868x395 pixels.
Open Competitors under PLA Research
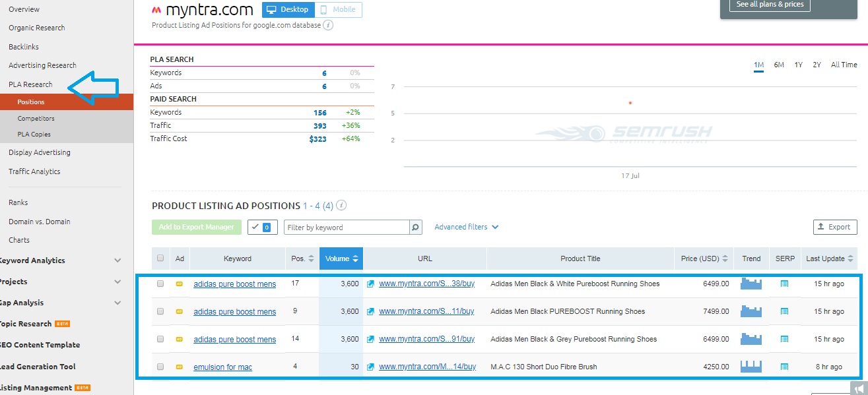click(x=36, y=119)
